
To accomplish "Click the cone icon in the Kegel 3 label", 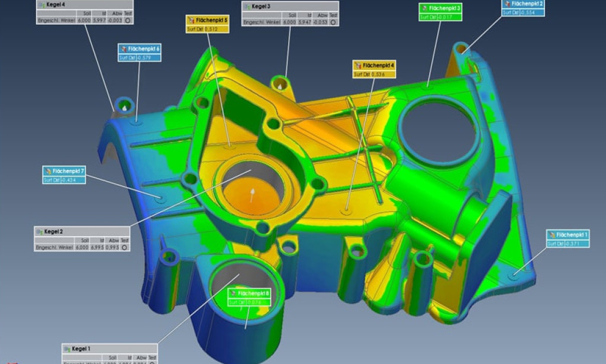I will click(x=247, y=7).
